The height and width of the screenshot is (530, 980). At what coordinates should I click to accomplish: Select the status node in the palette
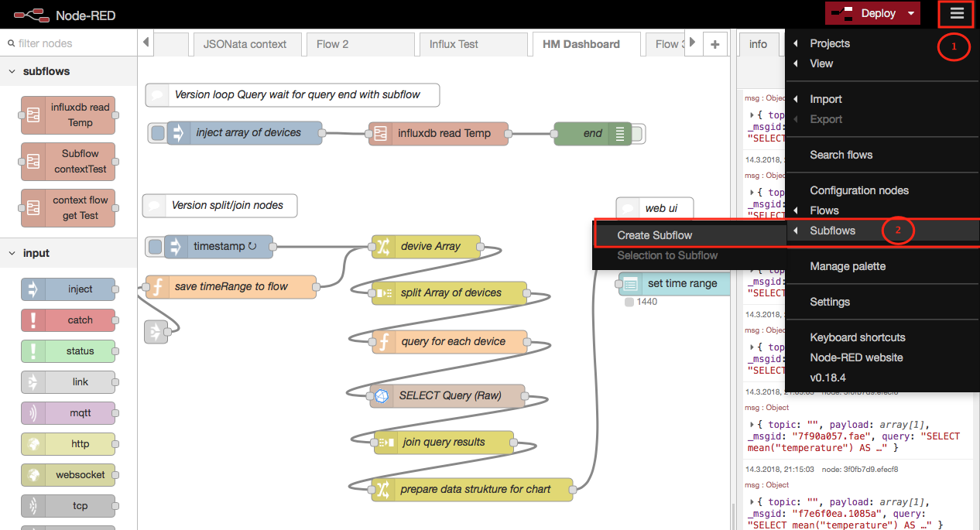(68, 351)
